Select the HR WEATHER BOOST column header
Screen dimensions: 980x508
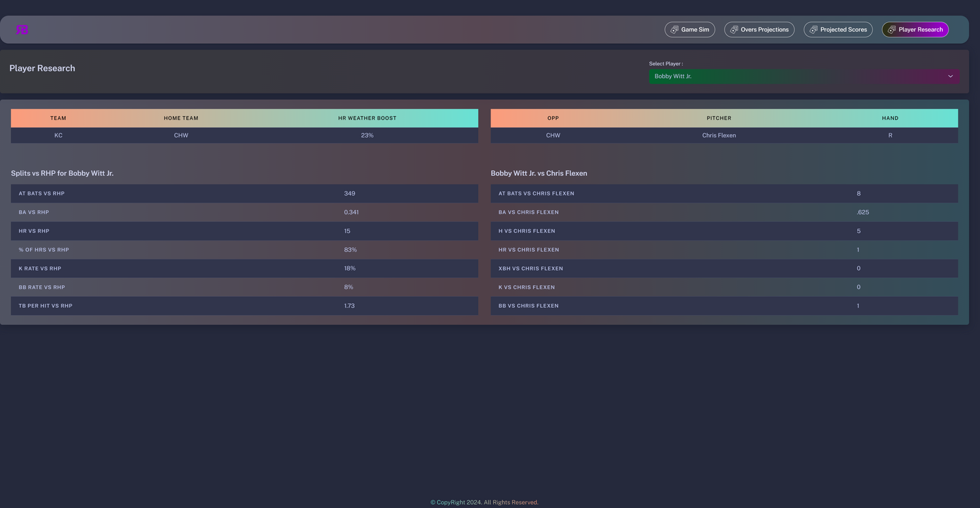367,118
